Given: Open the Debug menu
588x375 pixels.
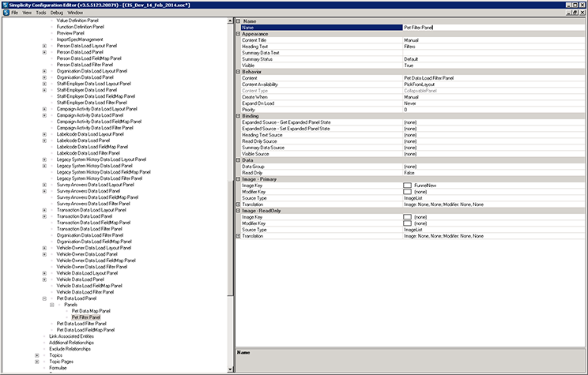Looking at the screenshot, I should coord(57,13).
